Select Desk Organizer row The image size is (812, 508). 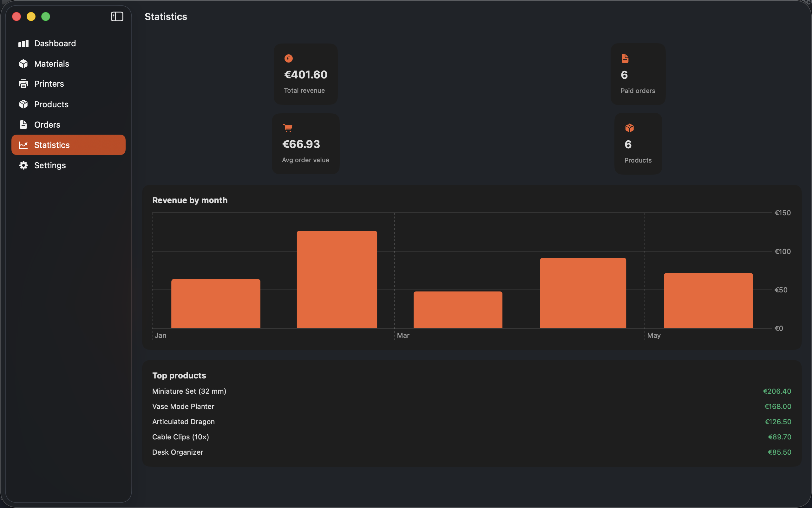point(471,452)
